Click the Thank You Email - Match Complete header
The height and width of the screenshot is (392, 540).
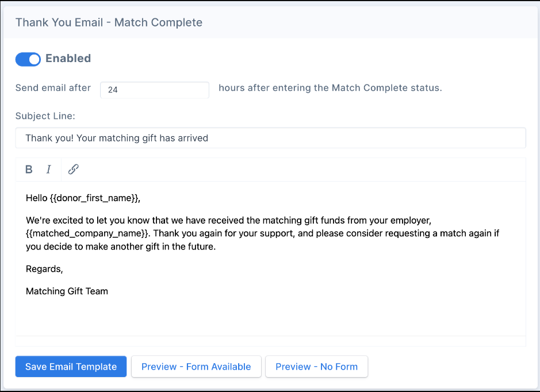pyautogui.click(x=109, y=22)
